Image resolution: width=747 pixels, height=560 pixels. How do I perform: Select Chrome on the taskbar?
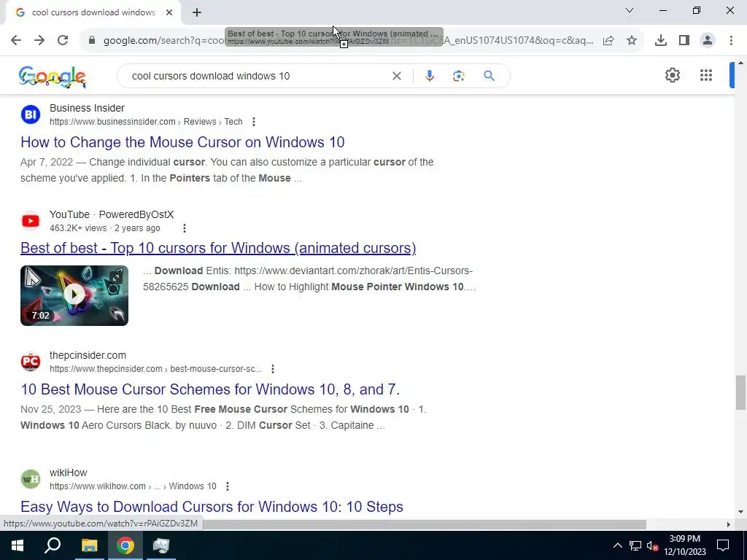125,545
